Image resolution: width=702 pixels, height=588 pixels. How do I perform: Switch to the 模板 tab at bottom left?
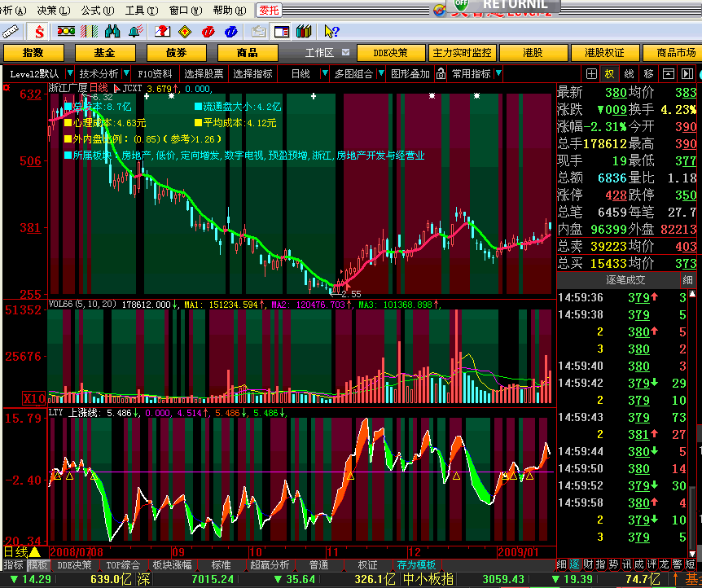[x=37, y=565]
